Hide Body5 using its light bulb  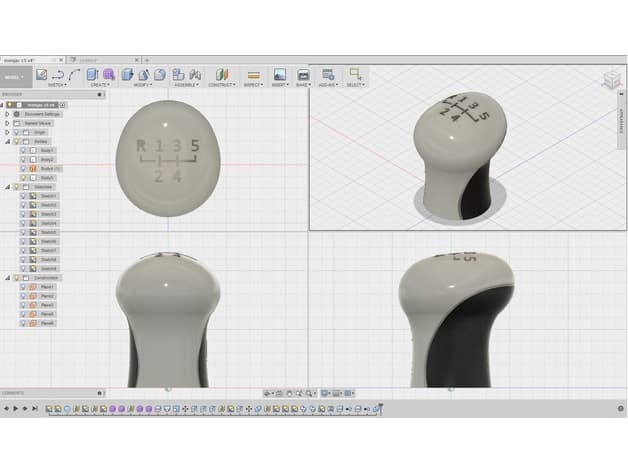(23, 178)
